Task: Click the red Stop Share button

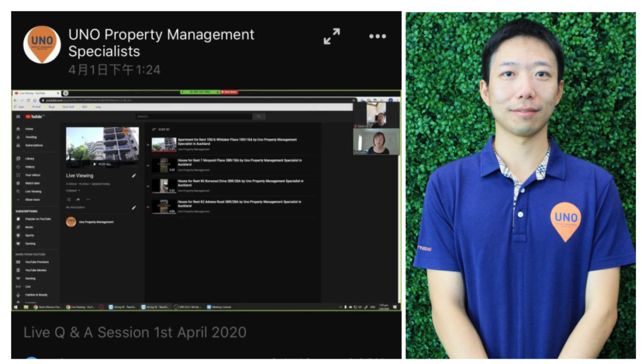Action: pos(229,92)
